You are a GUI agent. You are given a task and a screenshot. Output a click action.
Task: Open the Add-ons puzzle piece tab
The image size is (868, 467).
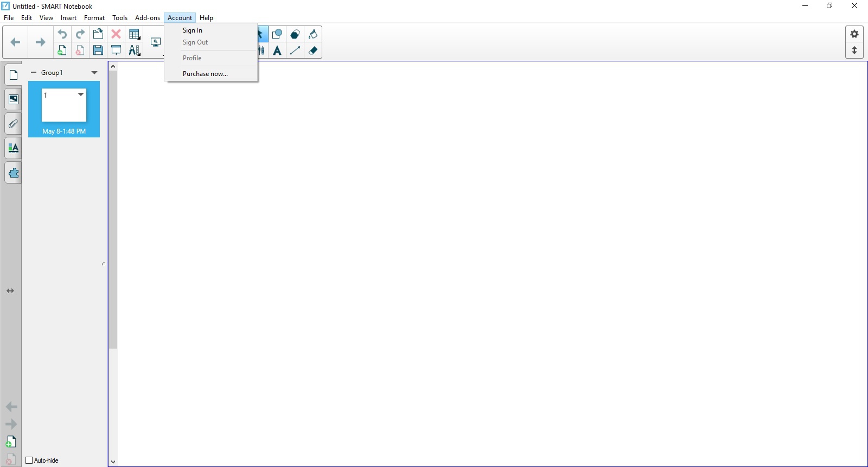[x=13, y=173]
